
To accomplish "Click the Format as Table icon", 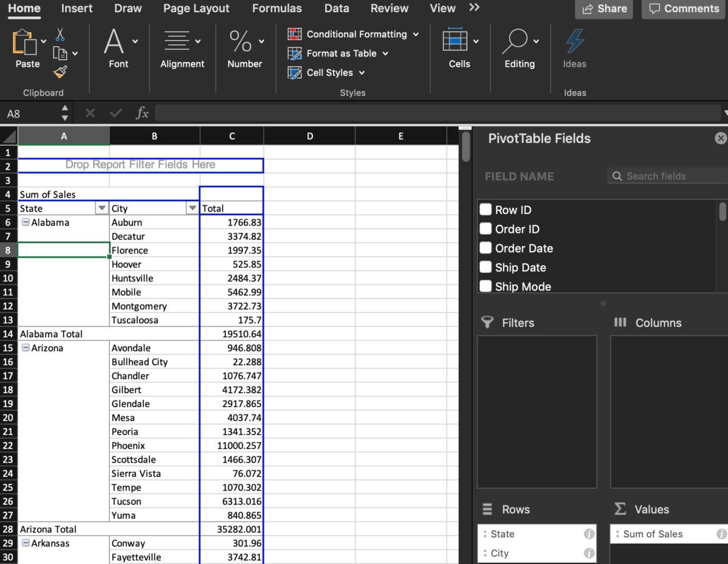I will [295, 53].
